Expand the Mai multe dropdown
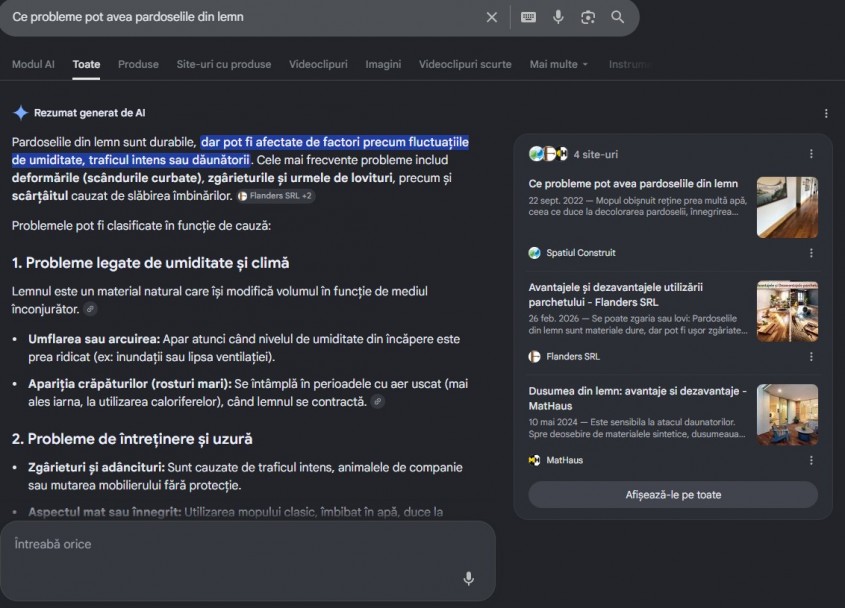The height and width of the screenshot is (608, 845). 559,64
